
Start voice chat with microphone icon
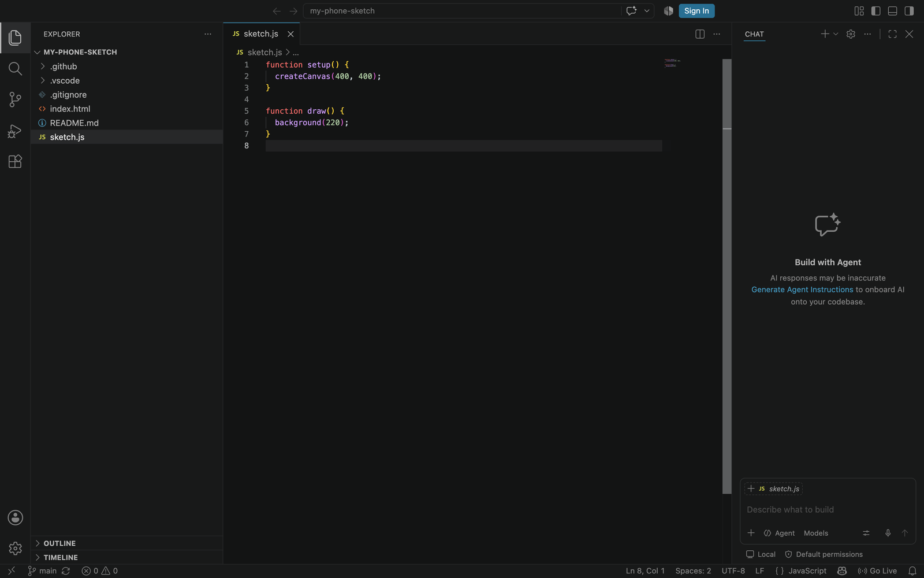tap(888, 533)
